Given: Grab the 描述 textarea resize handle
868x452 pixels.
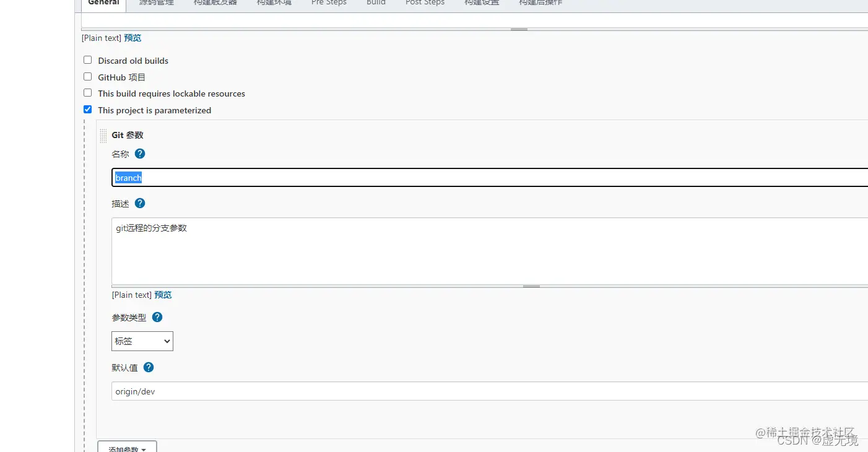Looking at the screenshot, I should coord(531,286).
